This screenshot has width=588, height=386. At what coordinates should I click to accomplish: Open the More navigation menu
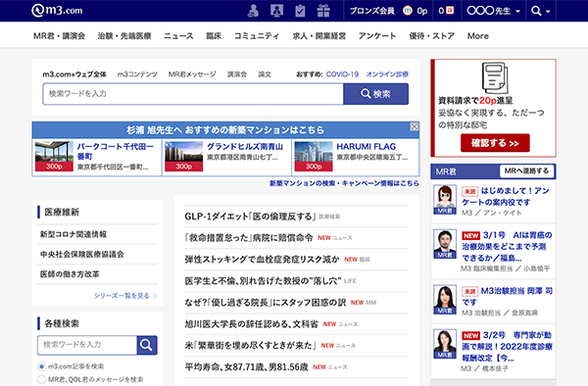click(478, 36)
